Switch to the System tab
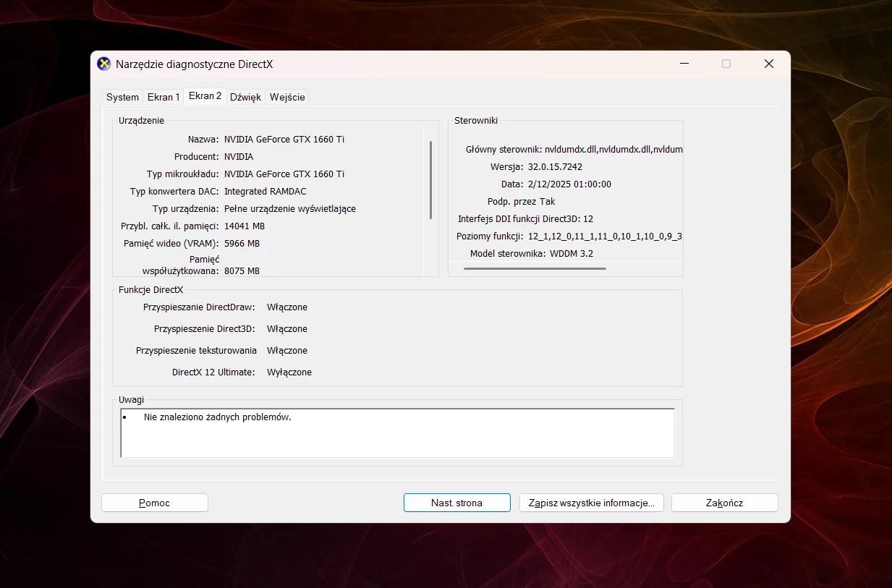The image size is (892, 588). coord(122,97)
